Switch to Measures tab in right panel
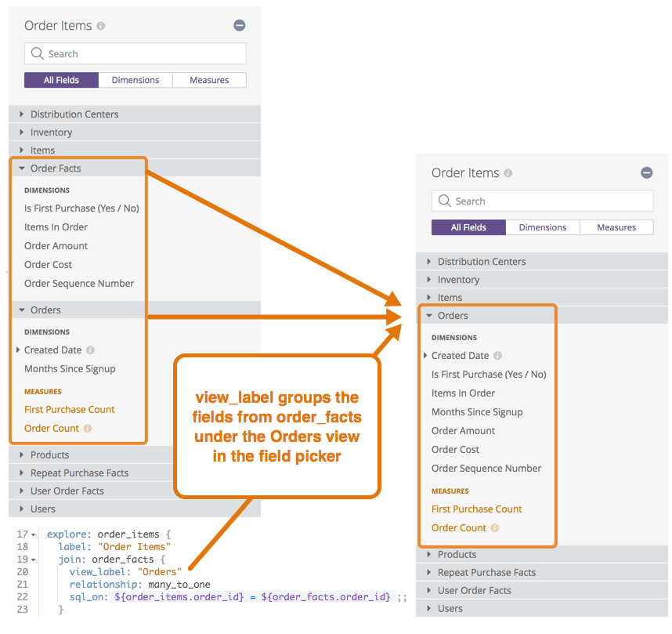This screenshot has height=634, width=672. point(616,227)
